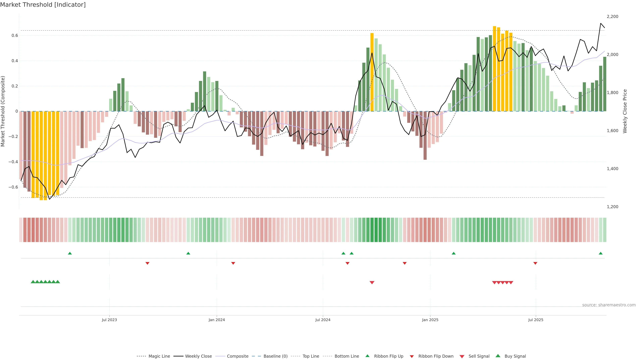This screenshot has width=644, height=362.
Task: Open the source: sharemaestro.com link text
Action: (x=609, y=305)
